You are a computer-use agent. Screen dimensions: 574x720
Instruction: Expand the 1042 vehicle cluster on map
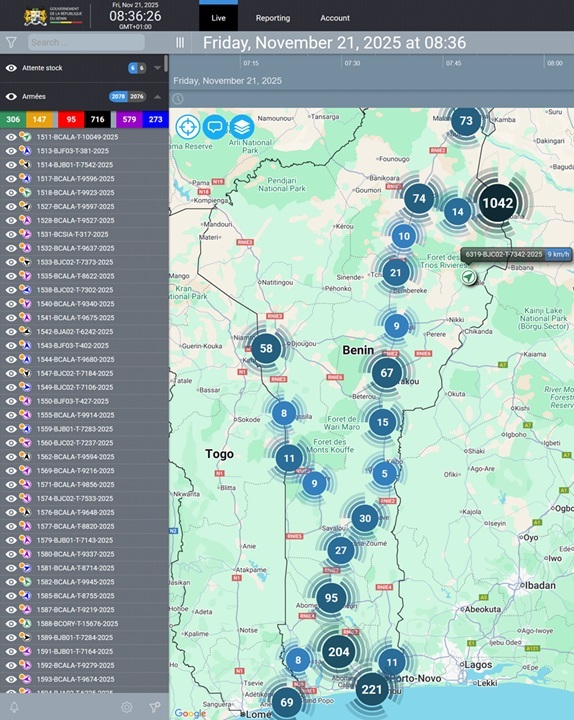tap(498, 203)
